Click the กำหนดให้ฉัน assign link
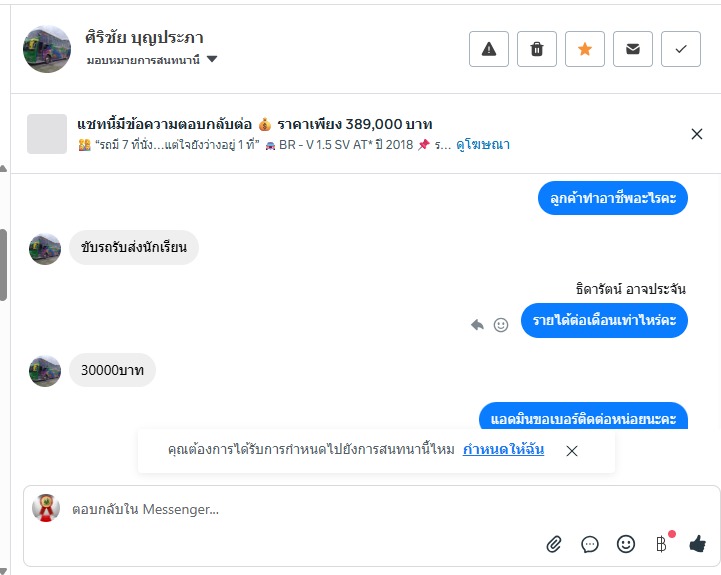Viewport: 721px width, 575px height. pyautogui.click(x=504, y=449)
